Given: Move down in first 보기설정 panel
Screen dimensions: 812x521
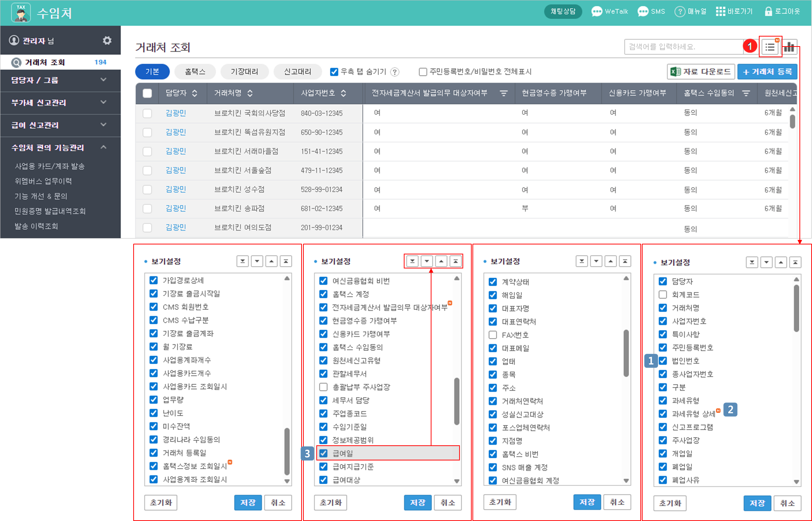Looking at the screenshot, I should point(257,261).
